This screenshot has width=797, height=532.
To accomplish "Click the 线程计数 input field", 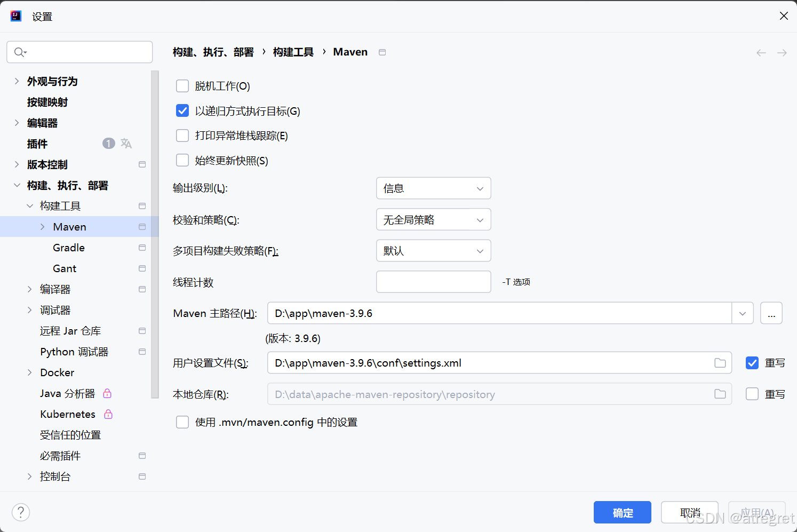I will [434, 282].
